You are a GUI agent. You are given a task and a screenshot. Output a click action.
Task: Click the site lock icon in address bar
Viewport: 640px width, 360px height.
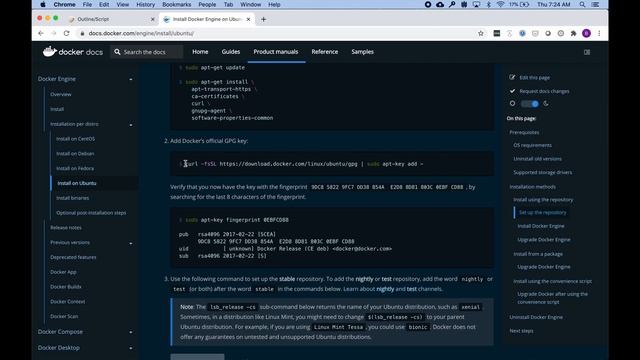coord(82,33)
